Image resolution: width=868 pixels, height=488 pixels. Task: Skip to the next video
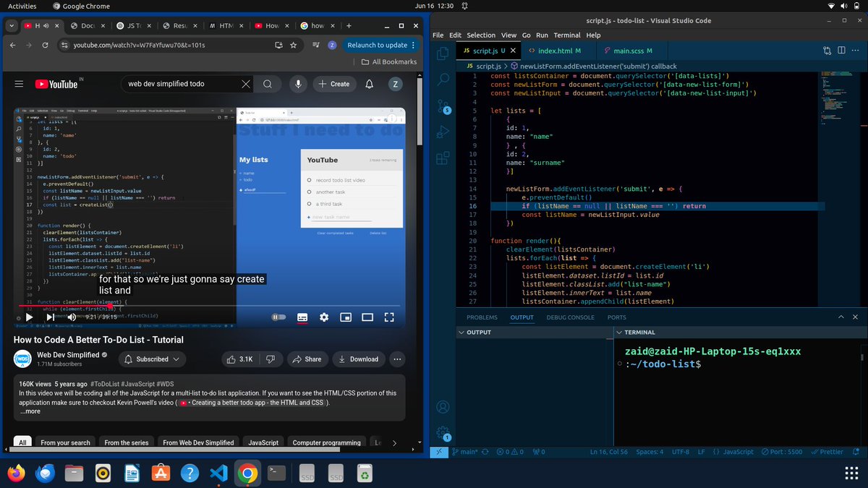50,317
